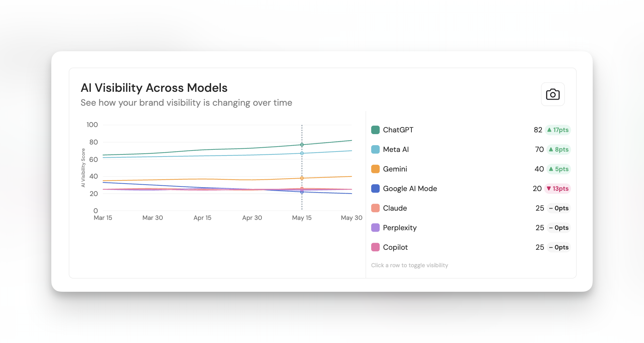The image size is (644, 343).
Task: Click the Mar 30 axis label
Action: click(152, 218)
